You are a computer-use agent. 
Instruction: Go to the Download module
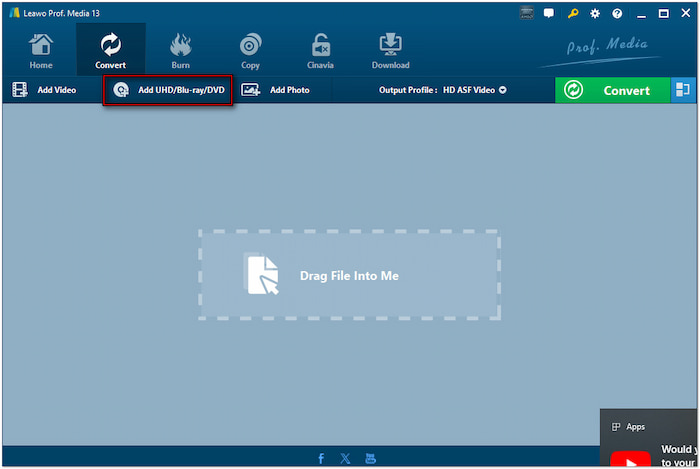(390, 51)
